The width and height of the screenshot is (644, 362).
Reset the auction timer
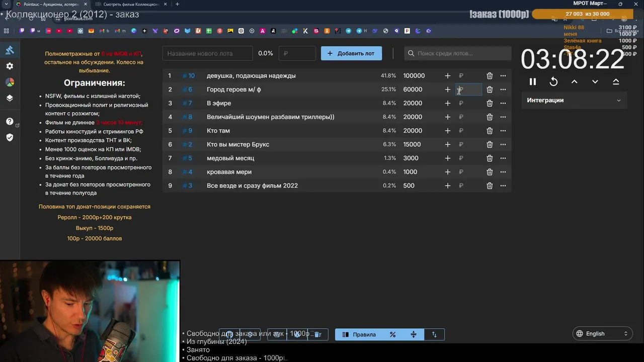coord(553,81)
